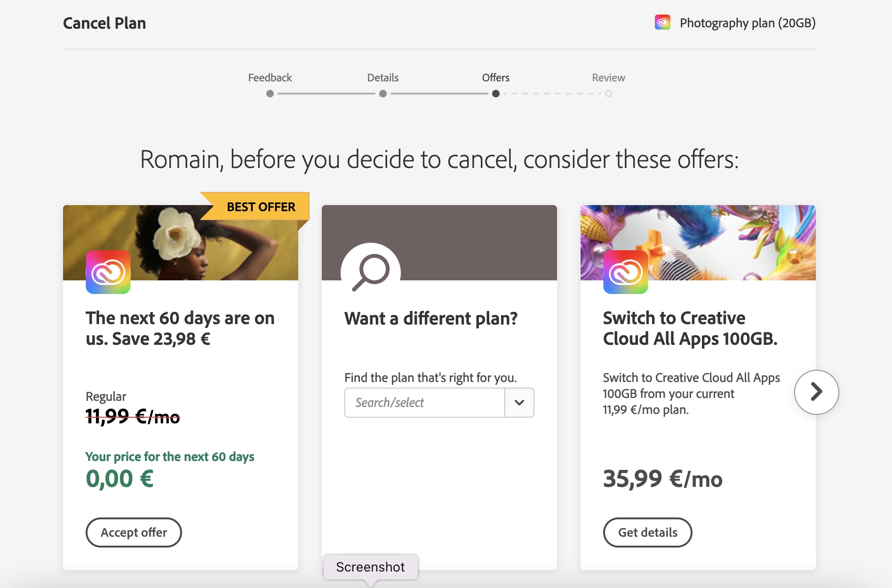Image resolution: width=892 pixels, height=588 pixels.
Task: Click the Feedback step dot in the progress bar
Action: tap(270, 94)
